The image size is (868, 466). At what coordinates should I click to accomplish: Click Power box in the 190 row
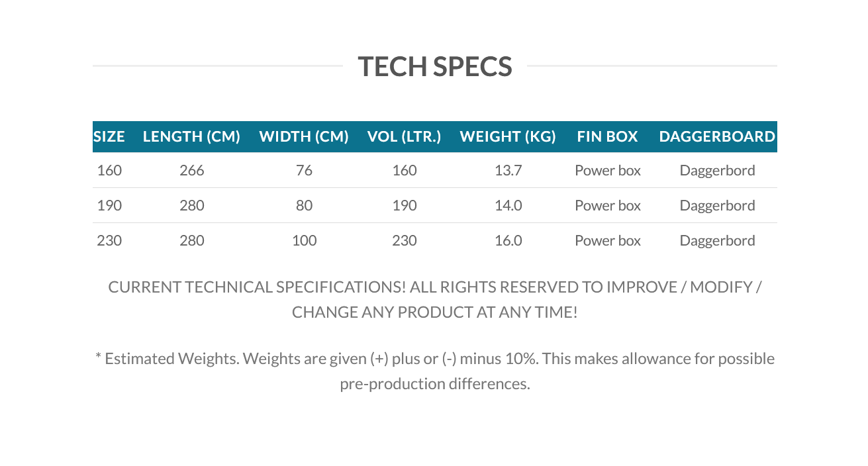(x=608, y=205)
